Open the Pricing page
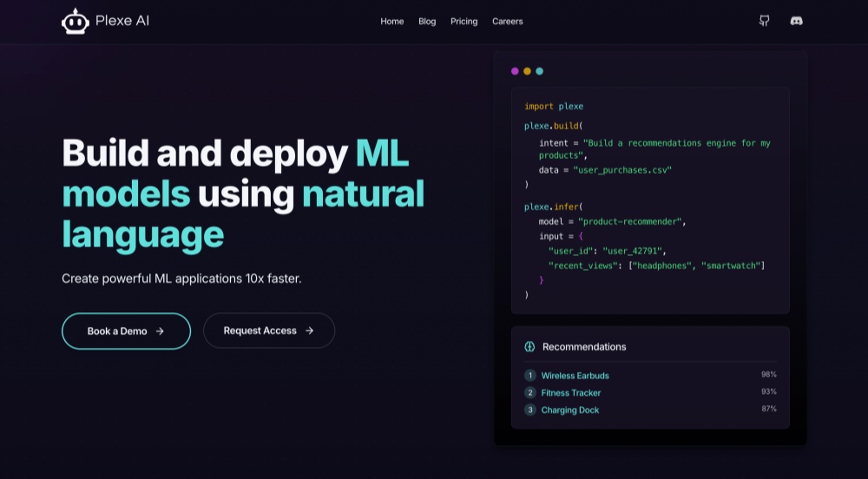Screen dimensions: 868x479 [464, 22]
